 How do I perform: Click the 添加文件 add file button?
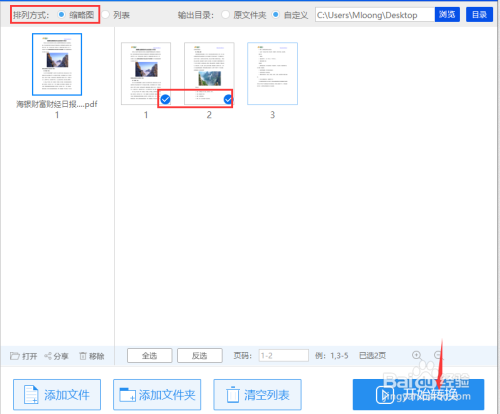tap(57, 395)
